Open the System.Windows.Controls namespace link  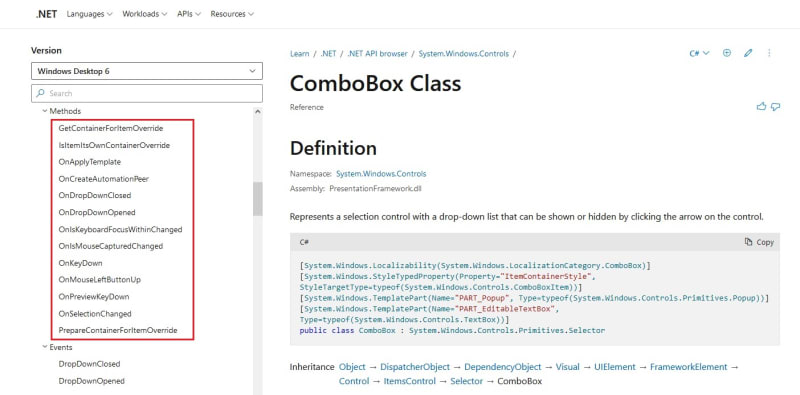tap(381, 174)
